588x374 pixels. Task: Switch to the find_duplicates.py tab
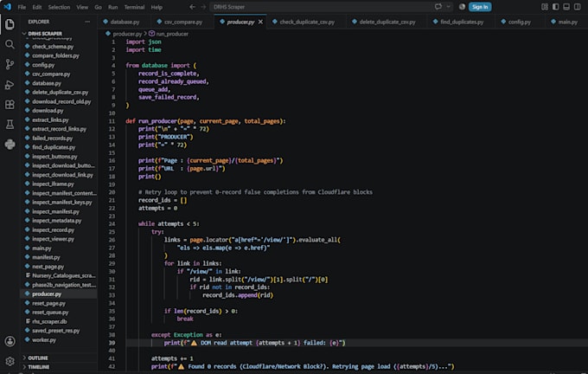click(462, 23)
